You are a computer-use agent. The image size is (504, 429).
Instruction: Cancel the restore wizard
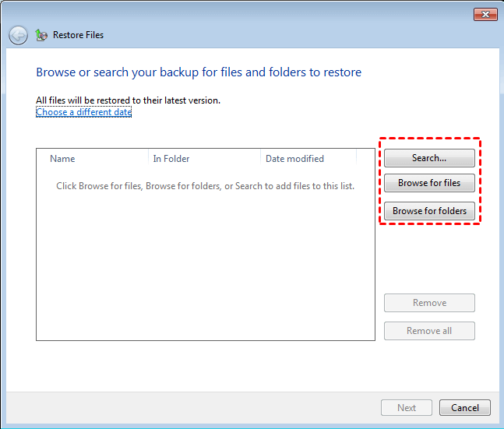click(x=465, y=408)
